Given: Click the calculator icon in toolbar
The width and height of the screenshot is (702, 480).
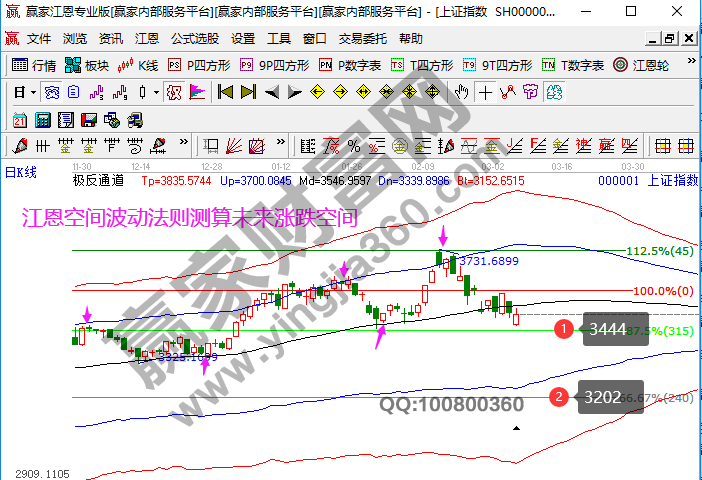Looking at the screenshot, I should (43, 119).
